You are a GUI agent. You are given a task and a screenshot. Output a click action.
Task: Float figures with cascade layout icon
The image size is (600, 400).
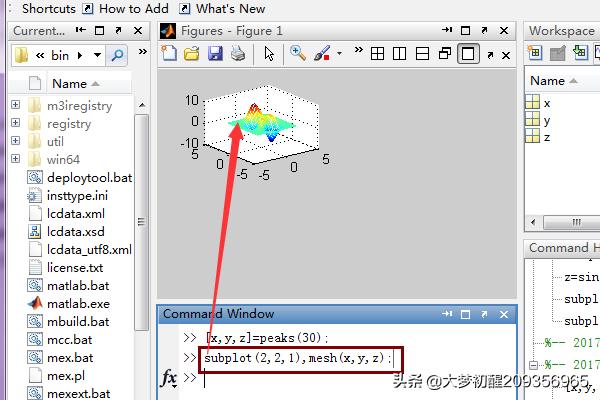coord(445,54)
